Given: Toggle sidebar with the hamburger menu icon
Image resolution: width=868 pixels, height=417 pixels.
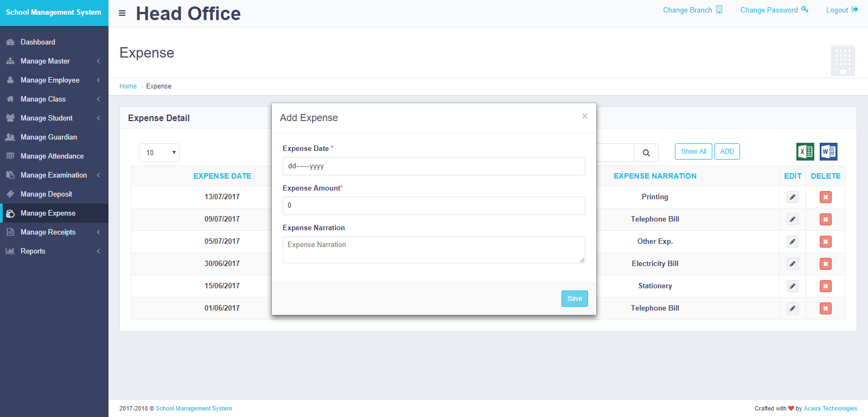Looking at the screenshot, I should coord(122,13).
